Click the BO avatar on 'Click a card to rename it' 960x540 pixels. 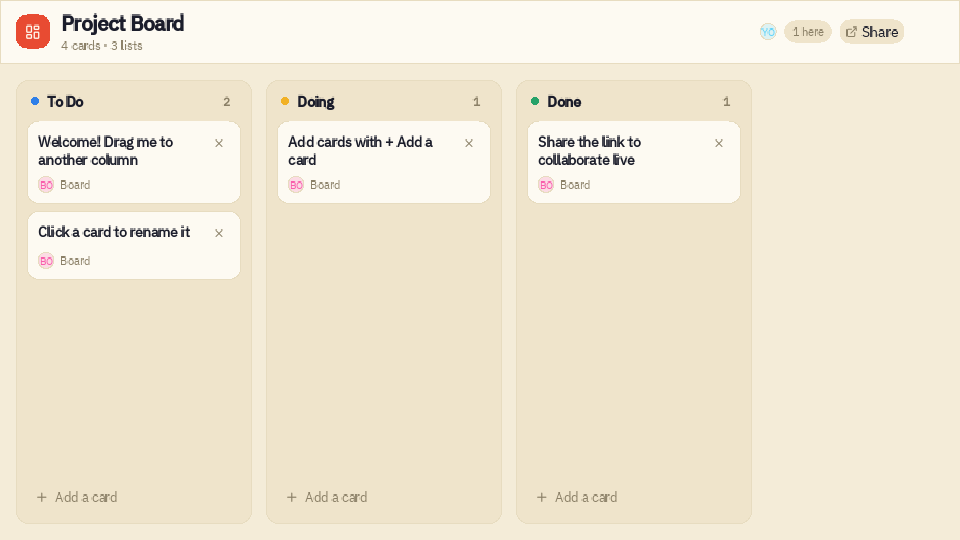pyautogui.click(x=46, y=261)
